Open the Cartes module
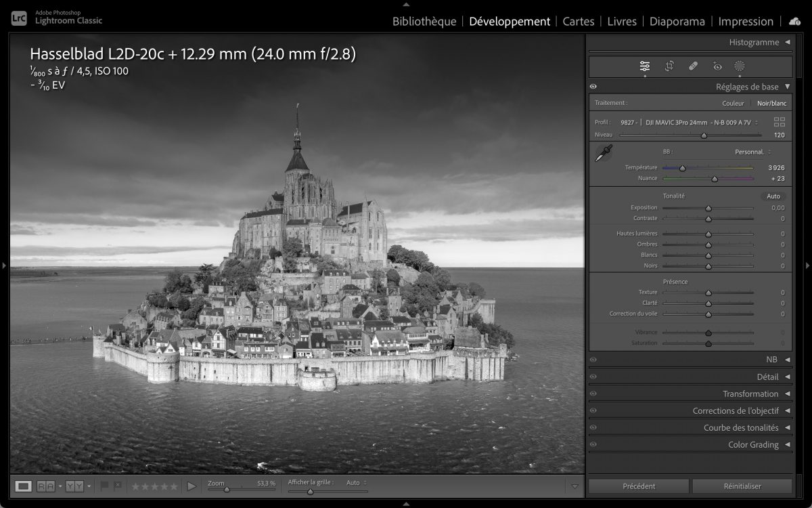This screenshot has width=812, height=508. 579,22
